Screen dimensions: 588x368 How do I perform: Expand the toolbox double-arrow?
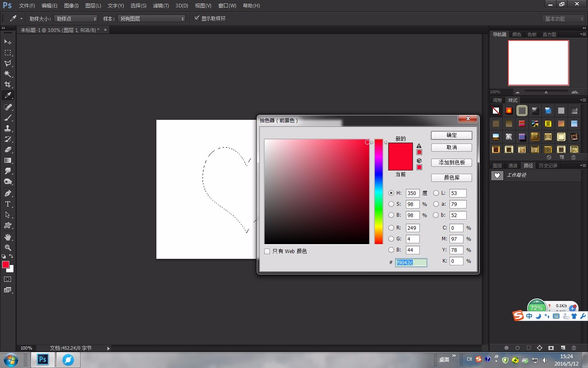point(4,28)
